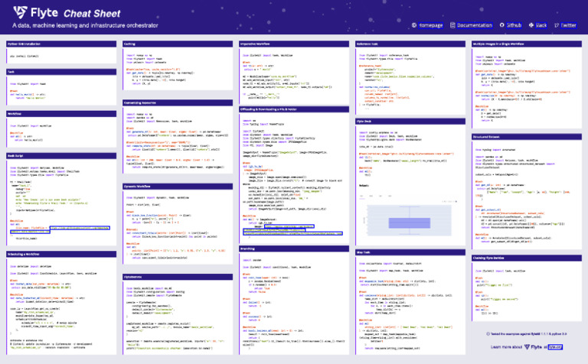588x364 pixels.
Task: Click the Twitter bird icon
Action: coord(557,25)
